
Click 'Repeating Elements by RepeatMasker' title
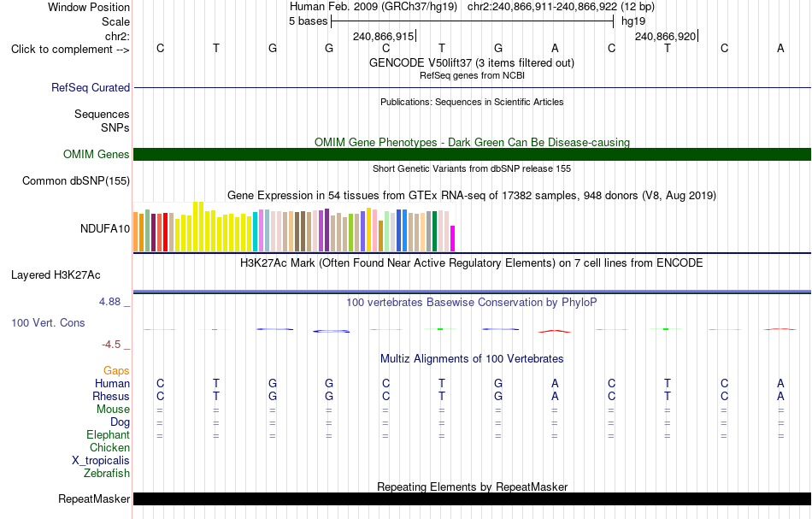point(472,487)
